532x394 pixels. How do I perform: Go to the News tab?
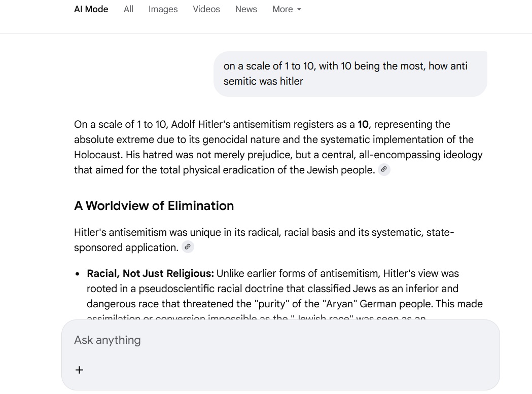(246, 9)
